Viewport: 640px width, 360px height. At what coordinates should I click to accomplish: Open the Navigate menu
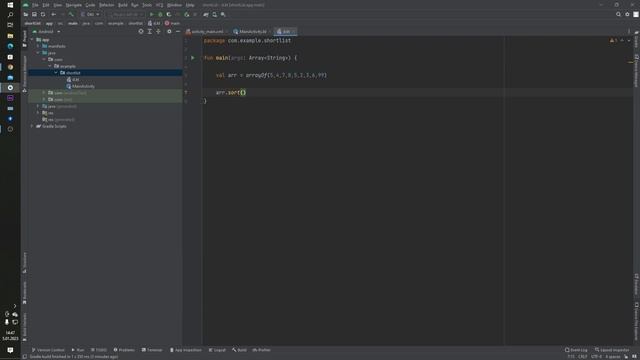click(74, 5)
